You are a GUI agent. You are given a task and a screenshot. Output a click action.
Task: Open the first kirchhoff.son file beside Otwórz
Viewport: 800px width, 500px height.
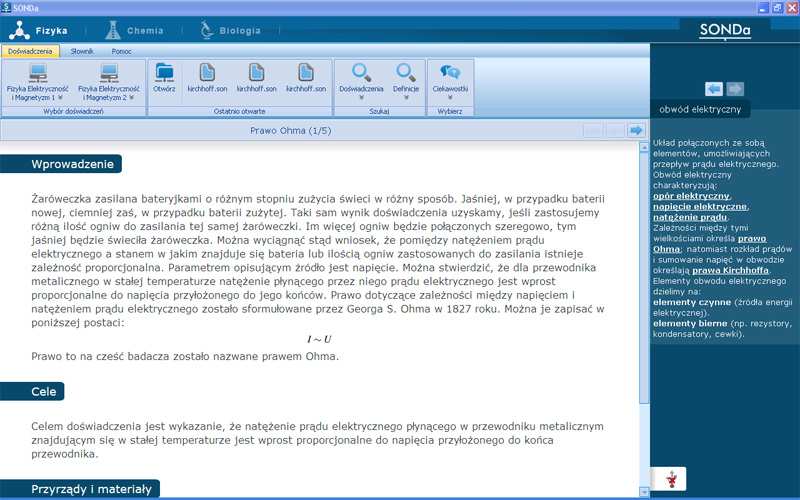(207, 78)
